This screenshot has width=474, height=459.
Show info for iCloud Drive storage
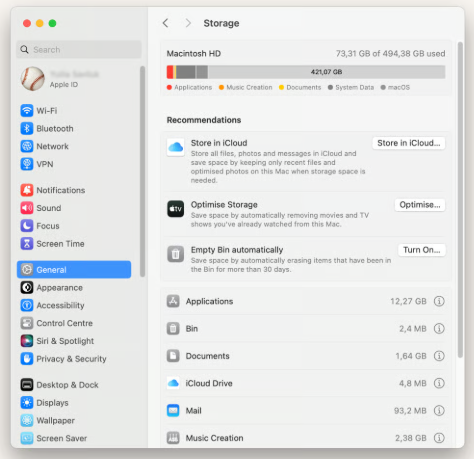pos(439,383)
